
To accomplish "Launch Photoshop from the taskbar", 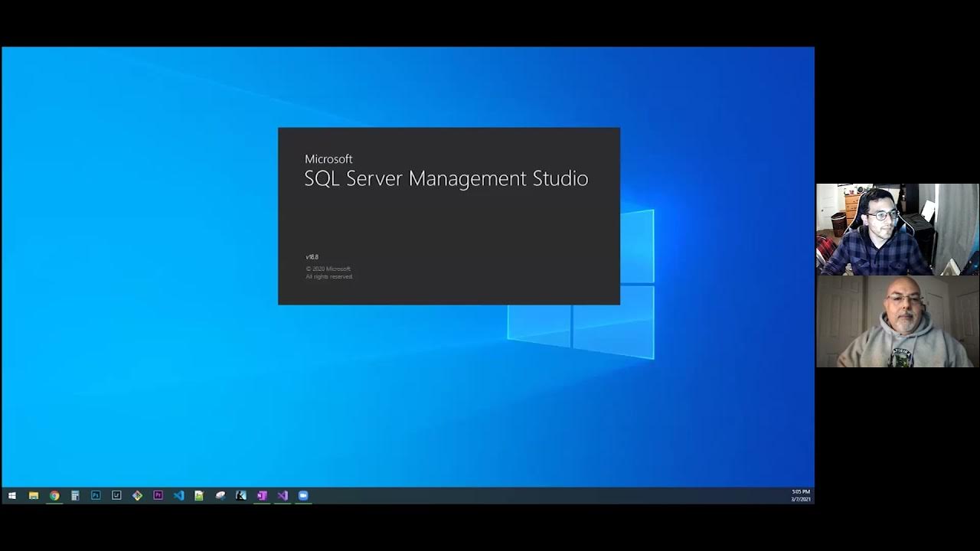I will point(96,496).
